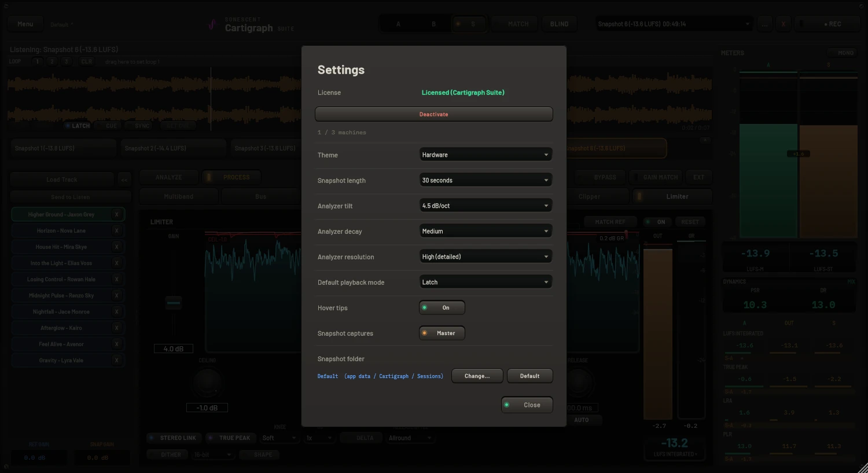Switch to the ANALYZE tab
This screenshot has width=868, height=473.
coord(168,177)
